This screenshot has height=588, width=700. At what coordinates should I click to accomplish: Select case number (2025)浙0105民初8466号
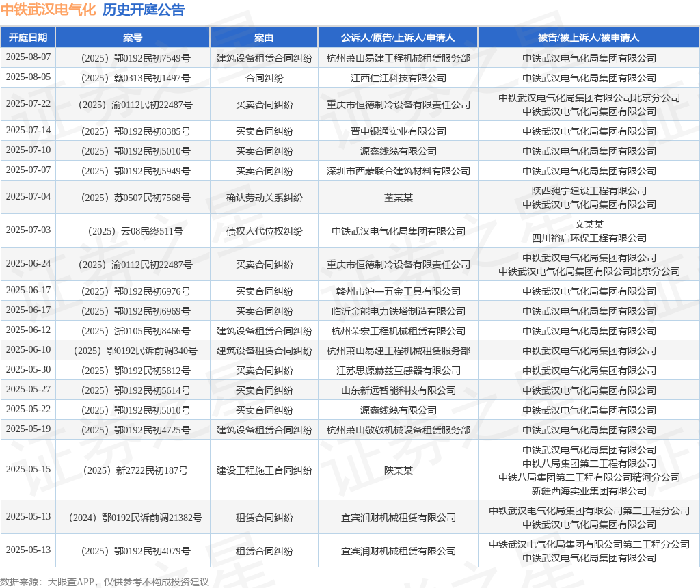136,331
